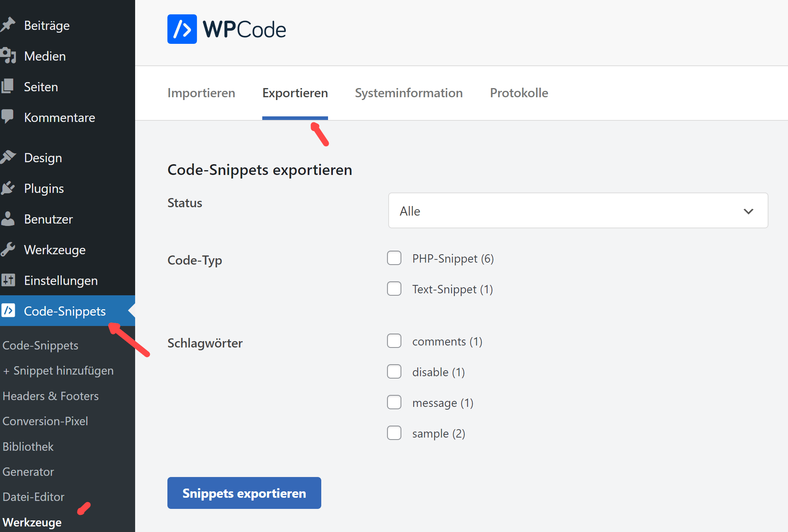Image resolution: width=788 pixels, height=532 pixels.
Task: Click the Einstellungen sliders icon
Action: click(x=8, y=280)
